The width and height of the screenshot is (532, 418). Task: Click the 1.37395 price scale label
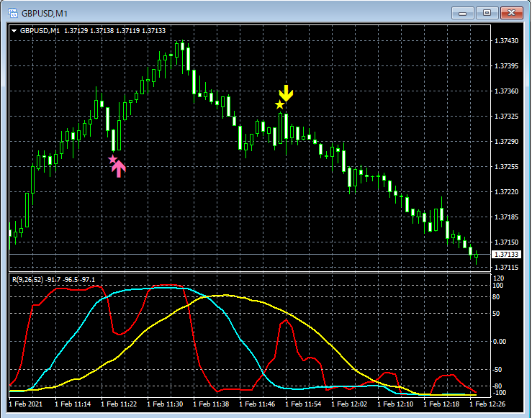click(x=507, y=65)
